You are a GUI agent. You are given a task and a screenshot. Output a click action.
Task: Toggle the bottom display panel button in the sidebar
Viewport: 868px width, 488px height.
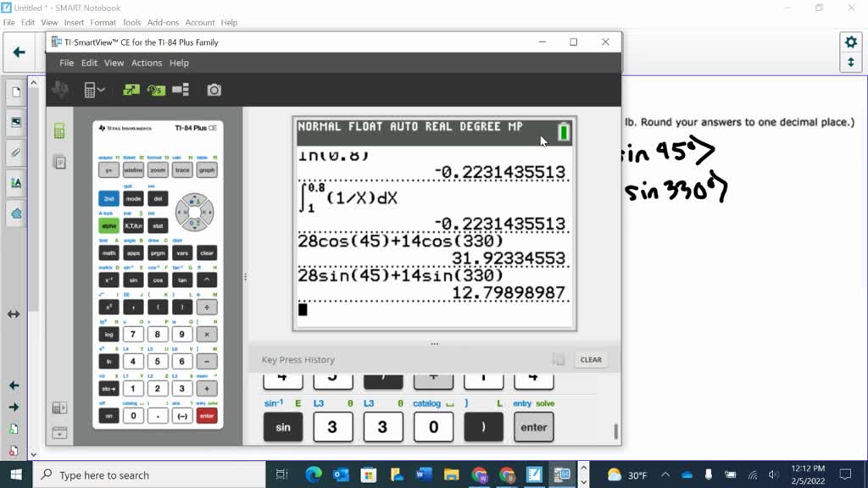tap(59, 432)
